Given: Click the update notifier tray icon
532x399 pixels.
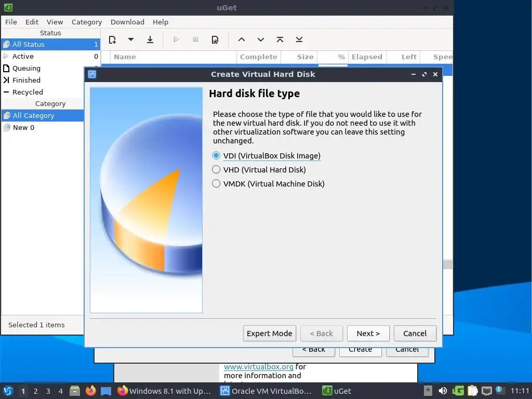Looking at the screenshot, I should [x=499, y=390].
